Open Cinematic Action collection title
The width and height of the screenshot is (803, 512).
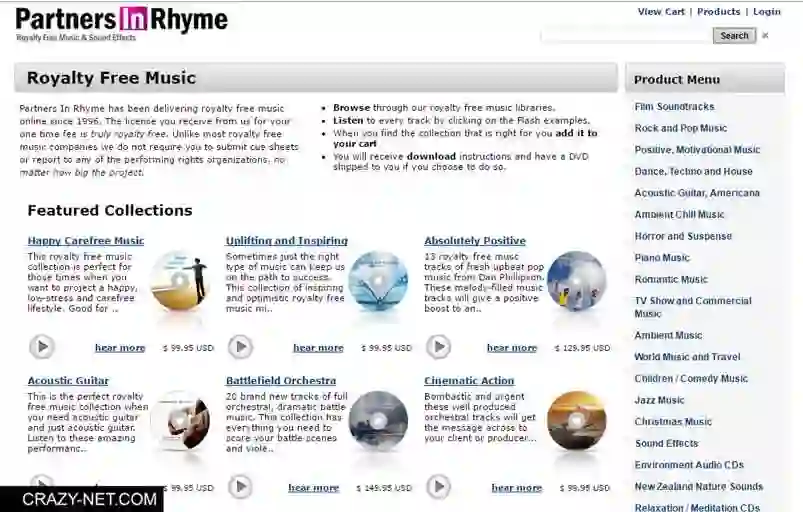pyautogui.click(x=469, y=381)
